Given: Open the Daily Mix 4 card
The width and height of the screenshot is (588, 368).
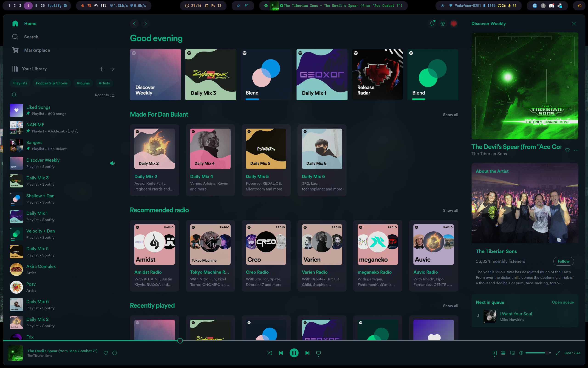Looking at the screenshot, I should [x=210, y=160].
